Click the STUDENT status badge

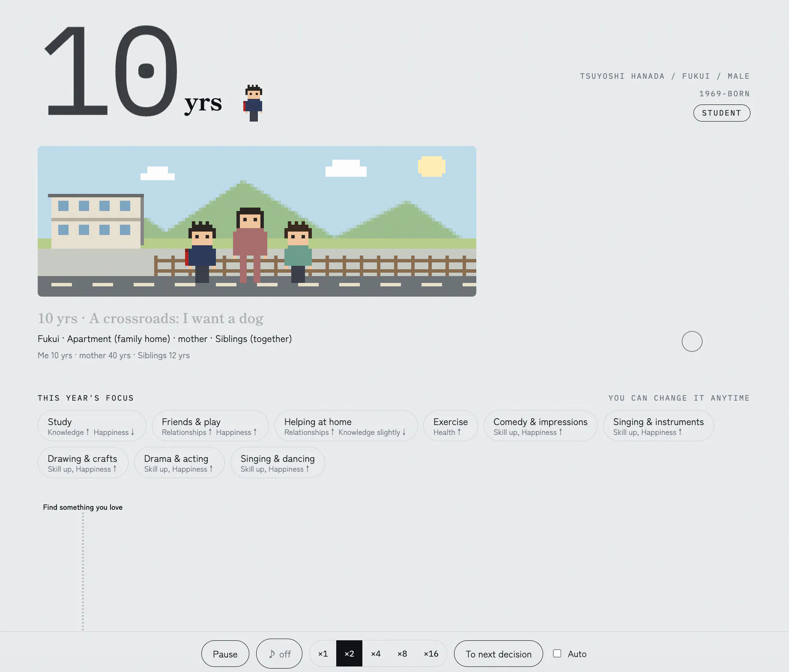click(x=722, y=113)
